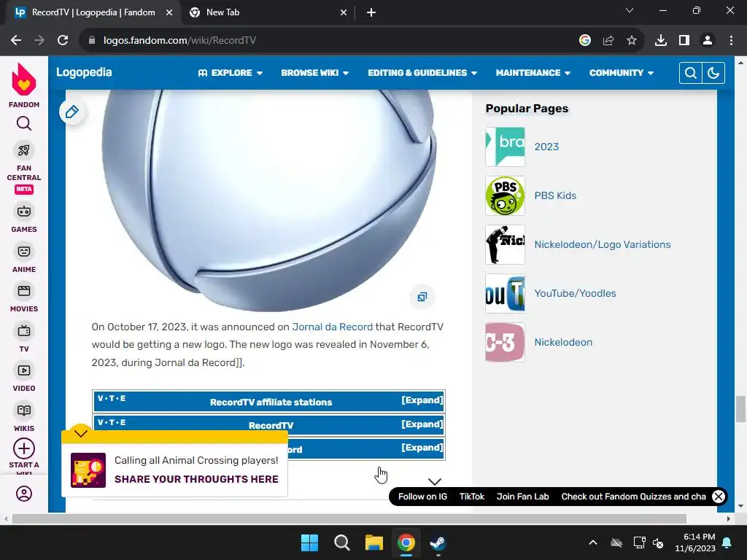
Task: Open Fan Central rocket icon
Action: tap(24, 151)
